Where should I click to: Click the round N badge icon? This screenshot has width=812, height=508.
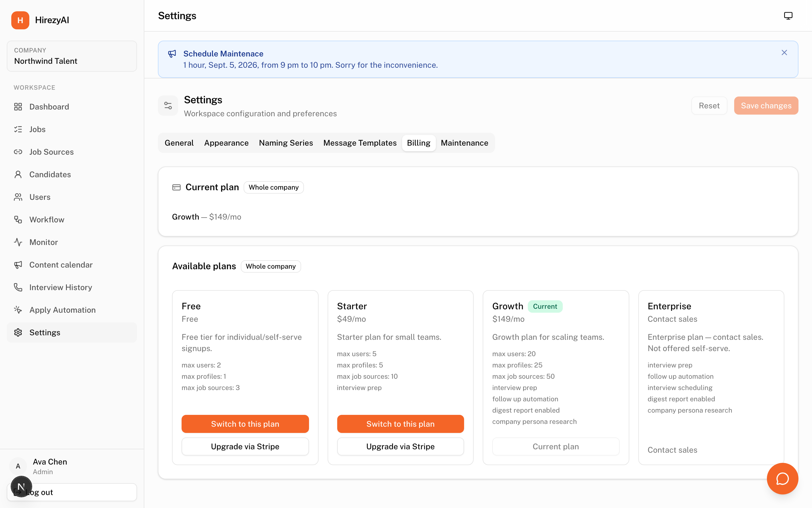click(x=21, y=487)
